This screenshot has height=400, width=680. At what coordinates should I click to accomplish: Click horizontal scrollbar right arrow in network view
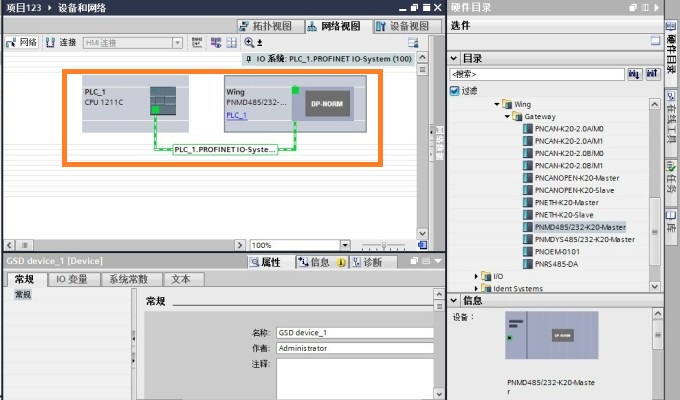tap(240, 245)
